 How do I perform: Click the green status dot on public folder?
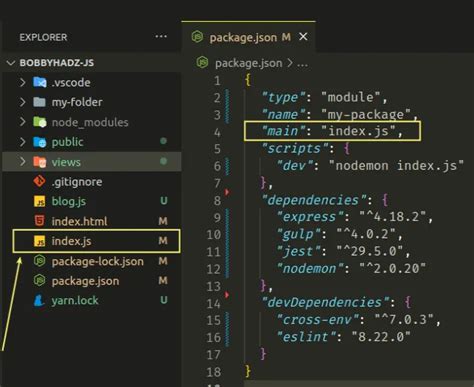coord(163,141)
